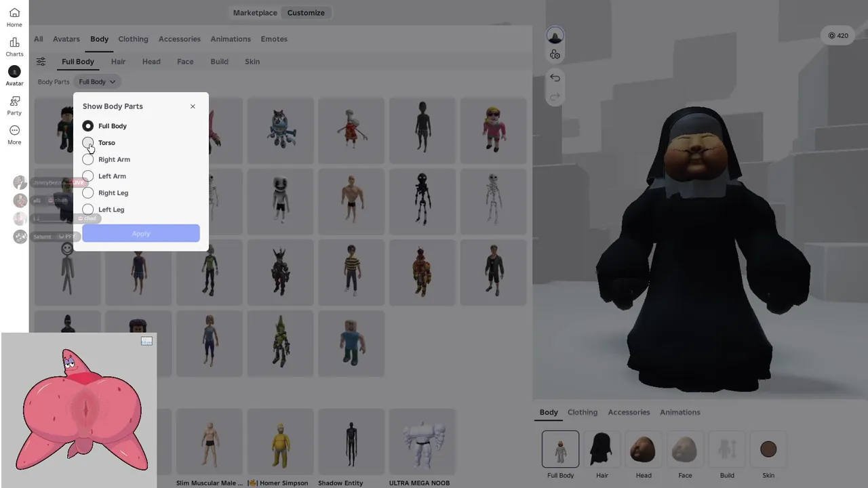Select the Left Leg radio button
The width and height of the screenshot is (868, 488).
coord(88,209)
